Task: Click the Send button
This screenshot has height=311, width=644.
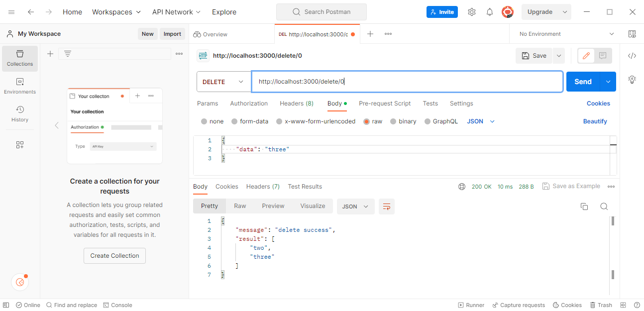Action: [583, 82]
